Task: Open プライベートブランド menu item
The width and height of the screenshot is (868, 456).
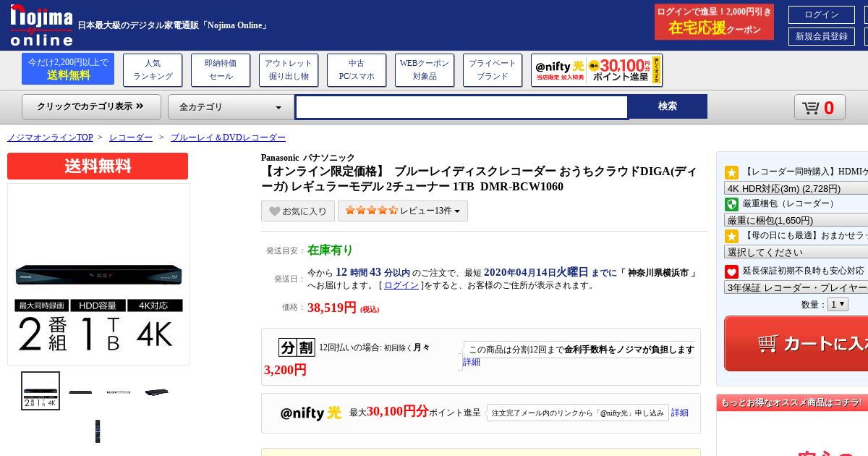Action: click(x=493, y=70)
